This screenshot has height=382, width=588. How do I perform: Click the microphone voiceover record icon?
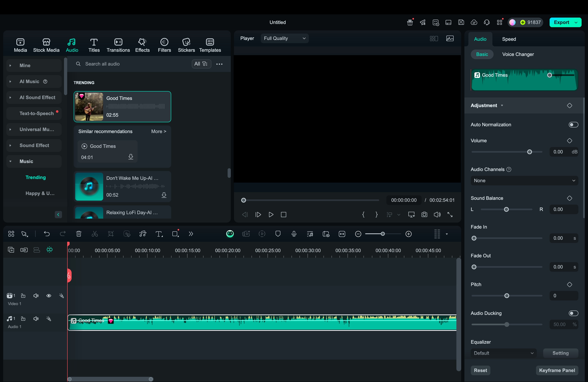294,234
